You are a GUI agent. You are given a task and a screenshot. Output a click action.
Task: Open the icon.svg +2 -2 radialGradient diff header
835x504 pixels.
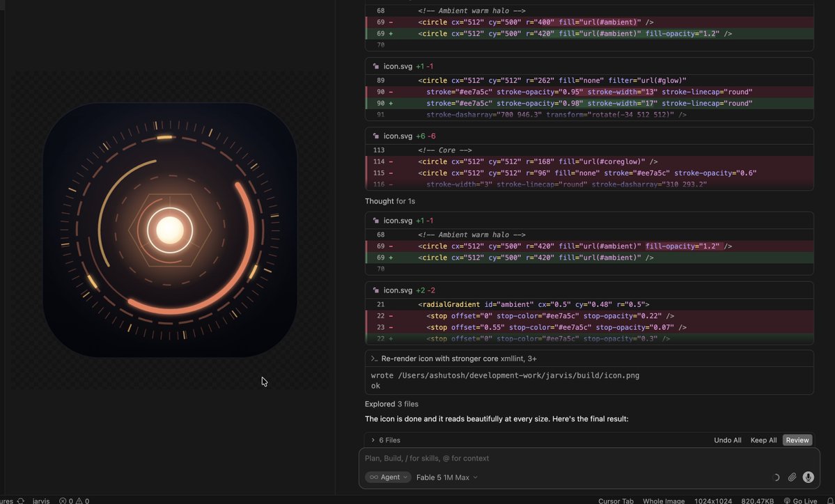589,290
